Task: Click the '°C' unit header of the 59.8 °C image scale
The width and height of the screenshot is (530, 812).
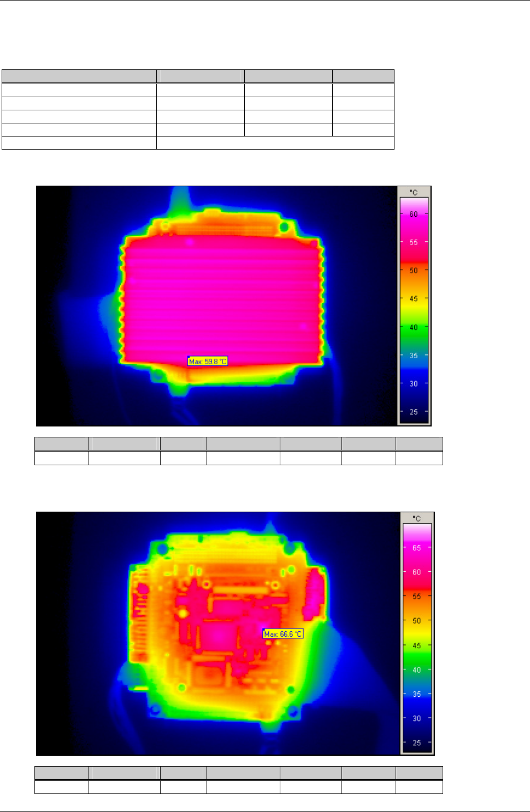Action: (x=414, y=192)
